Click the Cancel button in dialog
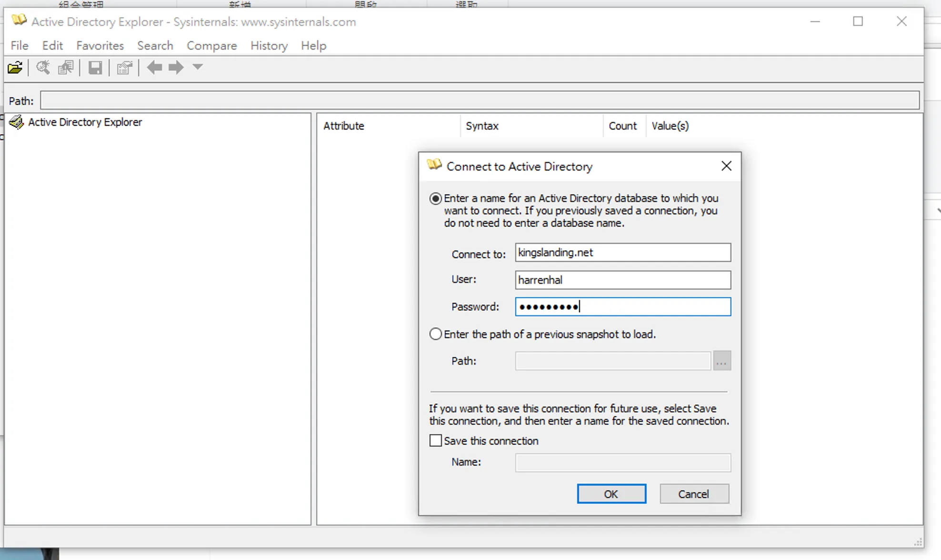941x560 pixels. pos(694,494)
